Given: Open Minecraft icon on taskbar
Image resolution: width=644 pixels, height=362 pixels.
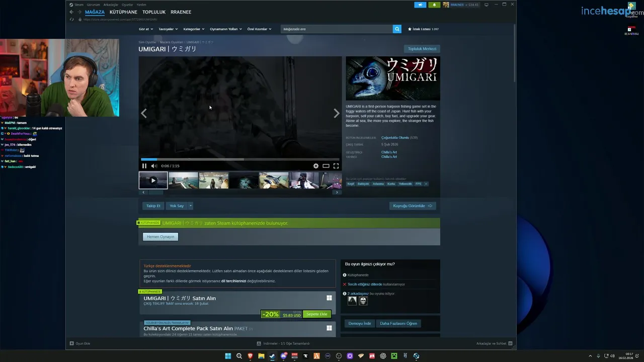Looking at the screenshot, I should pyautogui.click(x=394, y=356).
